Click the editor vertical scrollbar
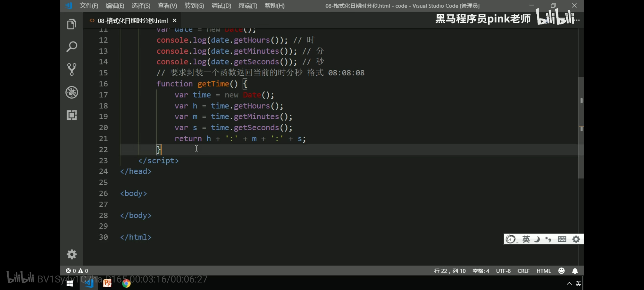Image resolution: width=644 pixels, height=290 pixels. click(581, 128)
